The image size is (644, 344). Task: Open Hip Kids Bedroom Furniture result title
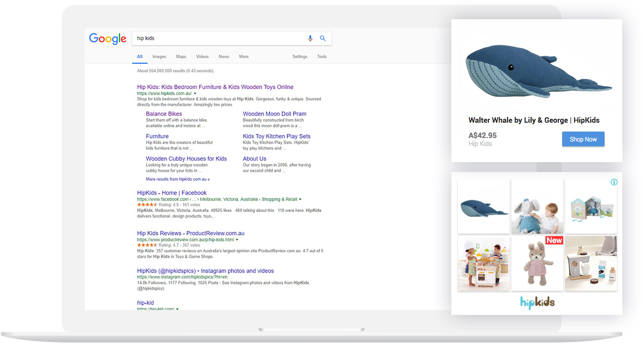point(215,87)
